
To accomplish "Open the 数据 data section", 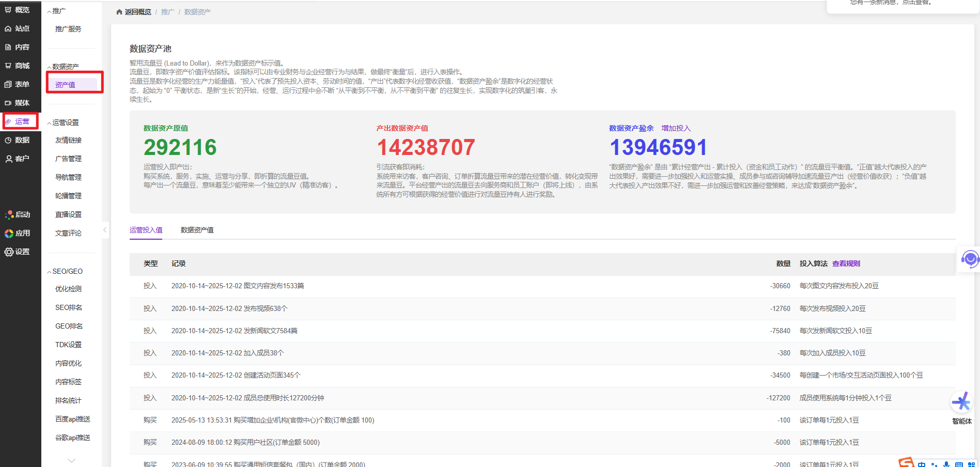I will pos(17,140).
